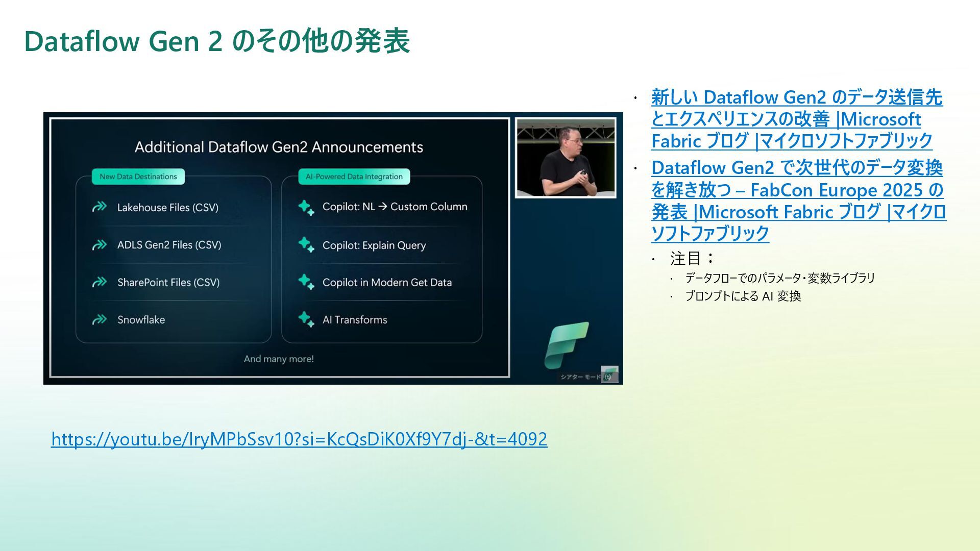Click the small Fabric watermark thumbnail in corner

point(609,374)
